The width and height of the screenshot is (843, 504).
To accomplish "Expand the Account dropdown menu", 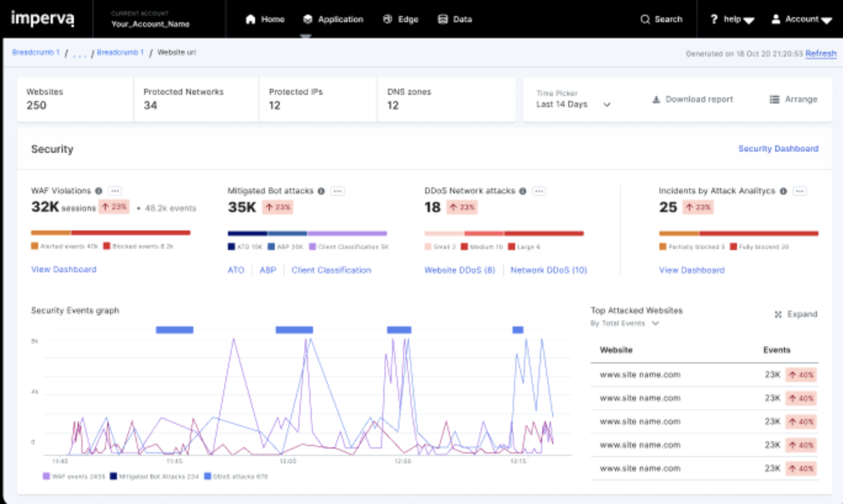I will click(x=802, y=19).
